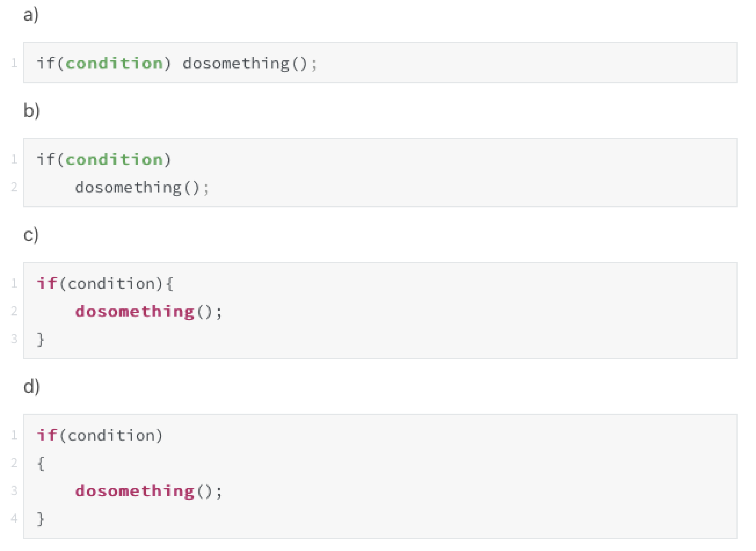756x551 pixels.
Task: Click the opening brace in snippet d
Action: (41, 463)
